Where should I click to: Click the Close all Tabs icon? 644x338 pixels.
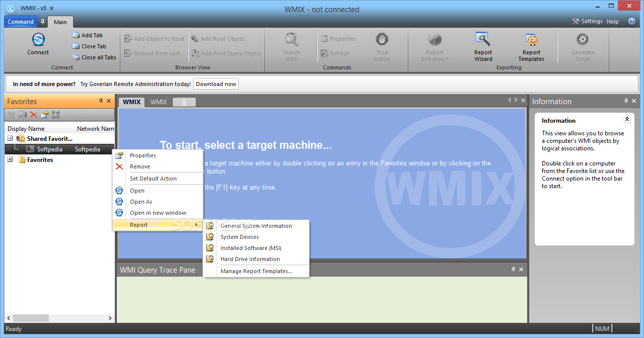coord(76,57)
